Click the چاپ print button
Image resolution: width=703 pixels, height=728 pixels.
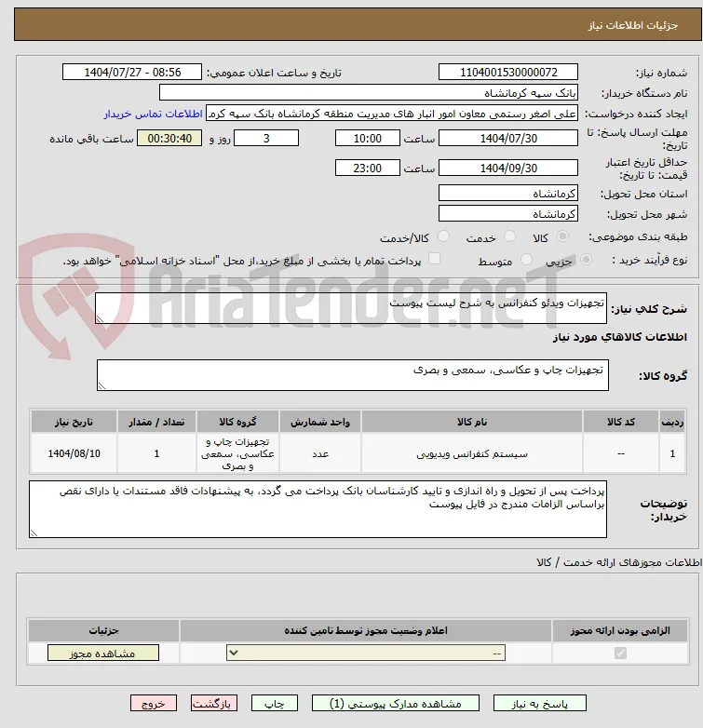point(275,704)
